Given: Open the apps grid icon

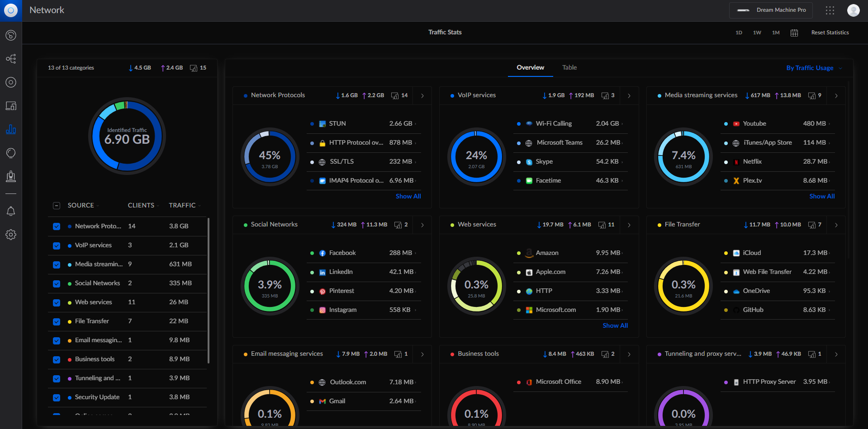Looking at the screenshot, I should point(830,10).
